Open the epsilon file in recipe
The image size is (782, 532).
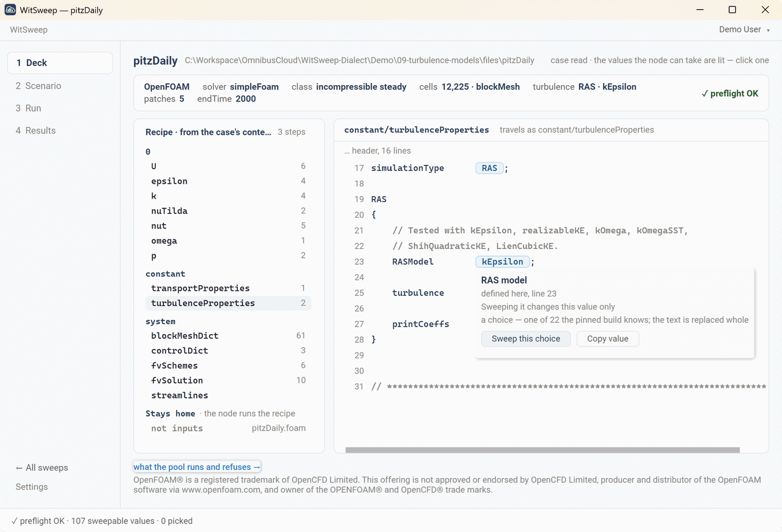228,181
